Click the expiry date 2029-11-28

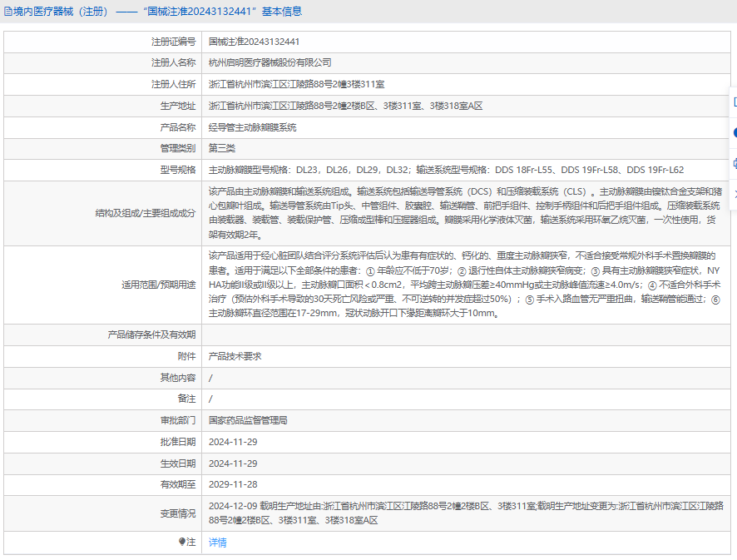[233, 484]
